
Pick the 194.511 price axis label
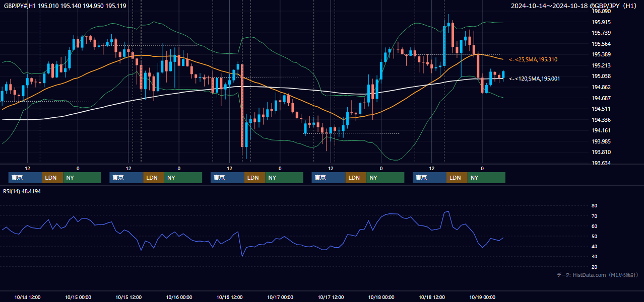pos(601,109)
